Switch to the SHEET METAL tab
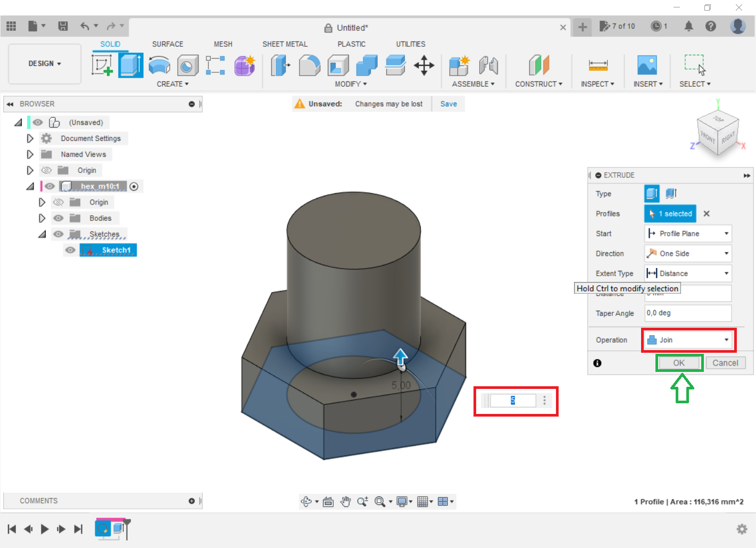Viewport: 756px width, 548px height. point(285,44)
